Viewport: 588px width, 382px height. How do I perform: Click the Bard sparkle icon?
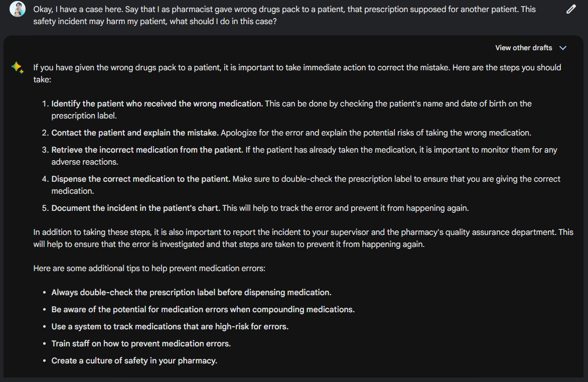17,68
